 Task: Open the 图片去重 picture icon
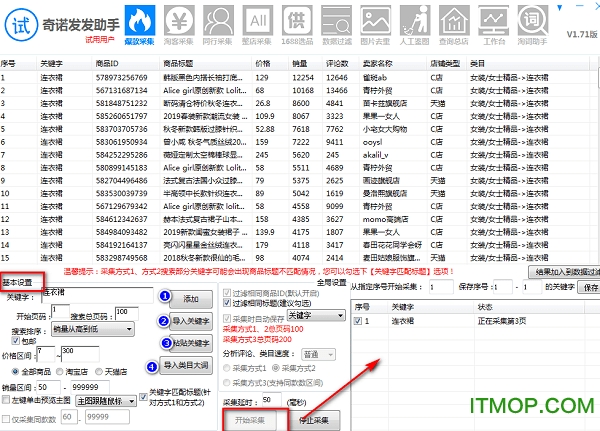pos(375,24)
